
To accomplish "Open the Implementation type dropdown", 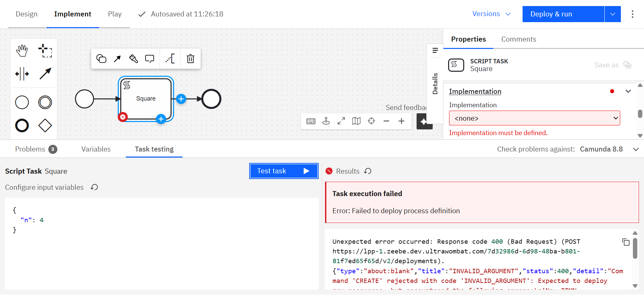I will pos(534,118).
